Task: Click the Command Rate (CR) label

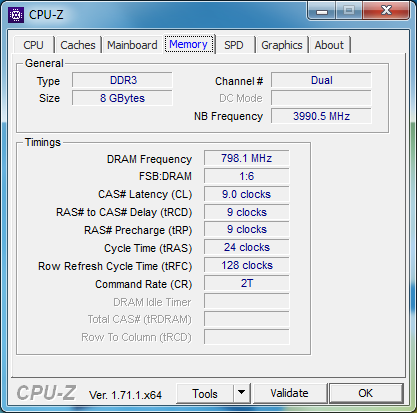Action: [144, 284]
